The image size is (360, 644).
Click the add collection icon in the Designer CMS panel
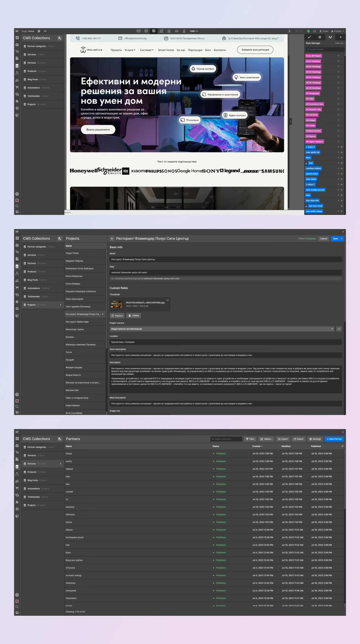click(60, 38)
